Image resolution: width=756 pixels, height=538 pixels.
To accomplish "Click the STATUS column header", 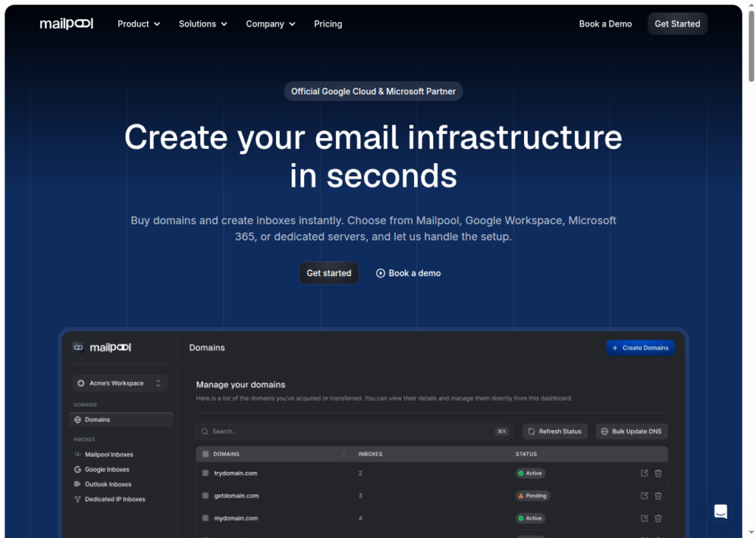I will (x=526, y=454).
